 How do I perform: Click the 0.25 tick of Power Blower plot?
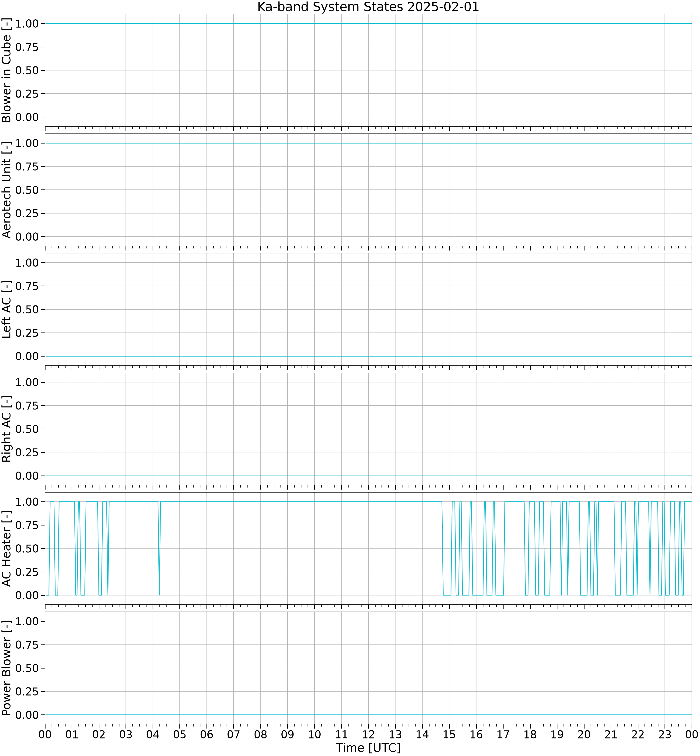27,692
